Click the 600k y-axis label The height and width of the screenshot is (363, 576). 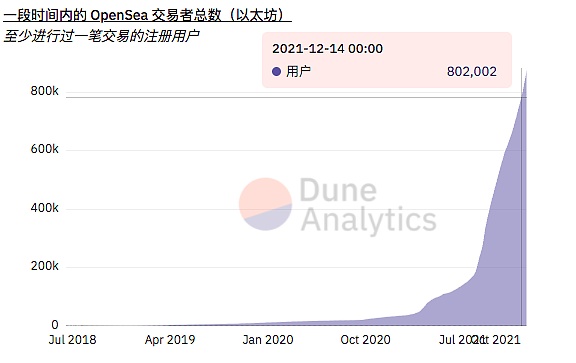44,149
